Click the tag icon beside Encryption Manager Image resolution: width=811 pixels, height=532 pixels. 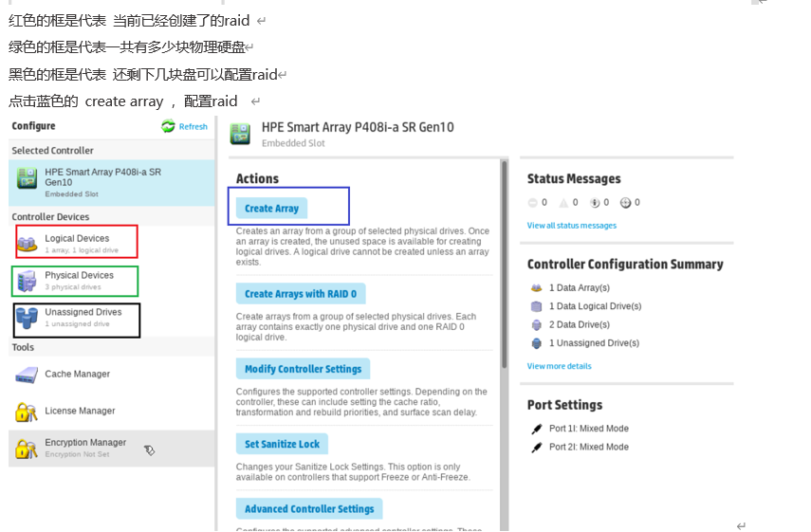[x=150, y=450]
